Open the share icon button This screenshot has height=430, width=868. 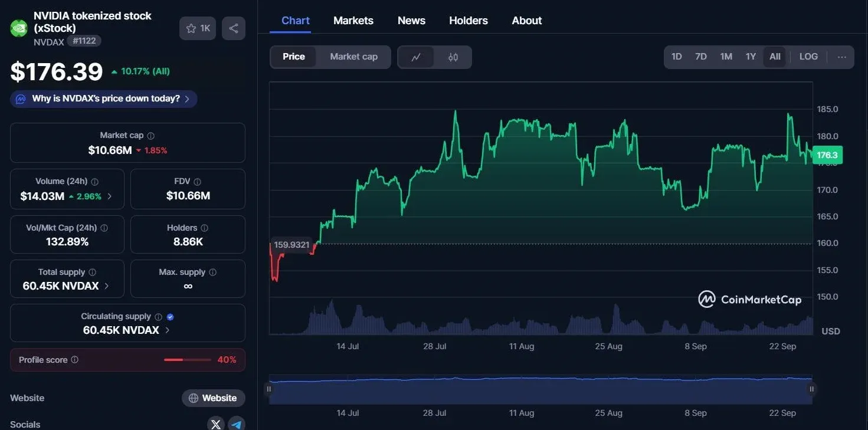(x=234, y=28)
